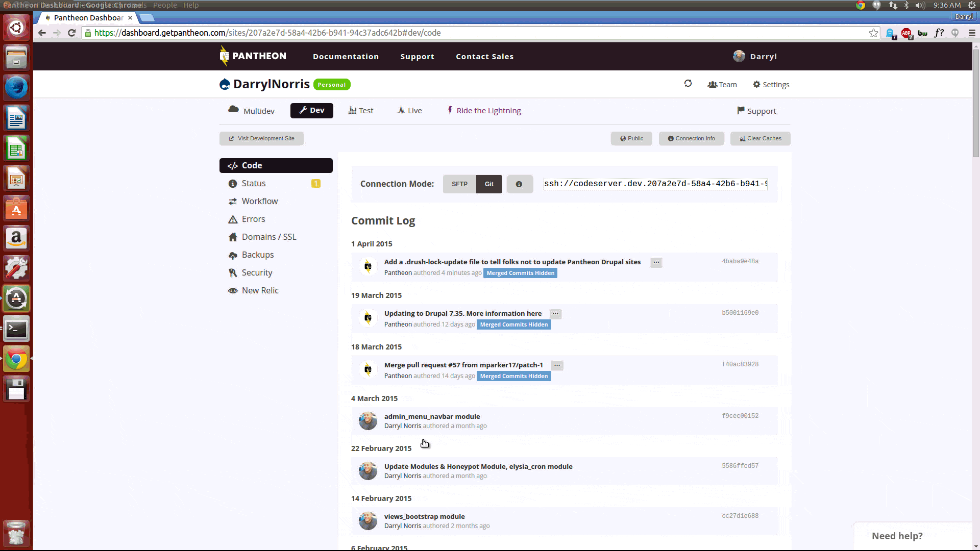
Task: Expand merged commits on 1 April 2015
Action: coord(520,273)
